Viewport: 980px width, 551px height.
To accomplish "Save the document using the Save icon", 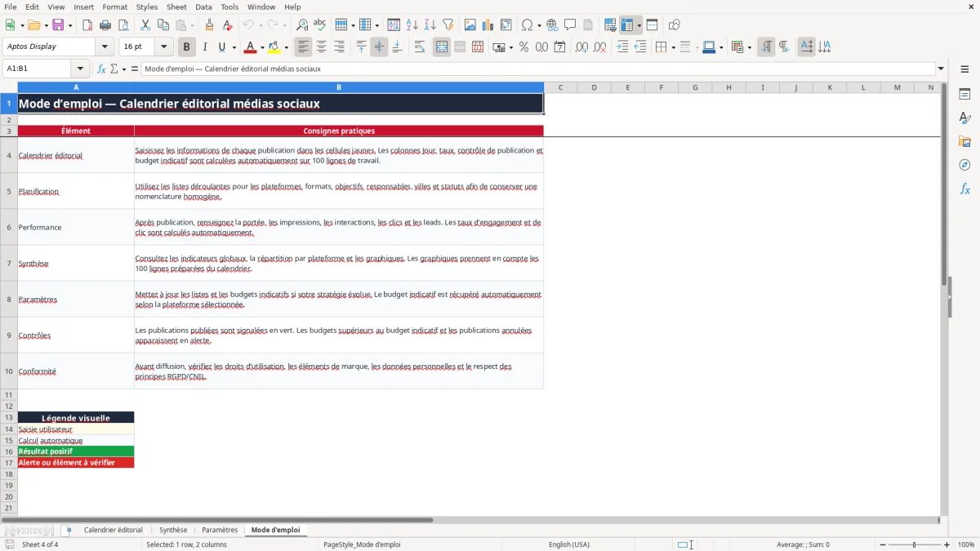I will [x=58, y=25].
